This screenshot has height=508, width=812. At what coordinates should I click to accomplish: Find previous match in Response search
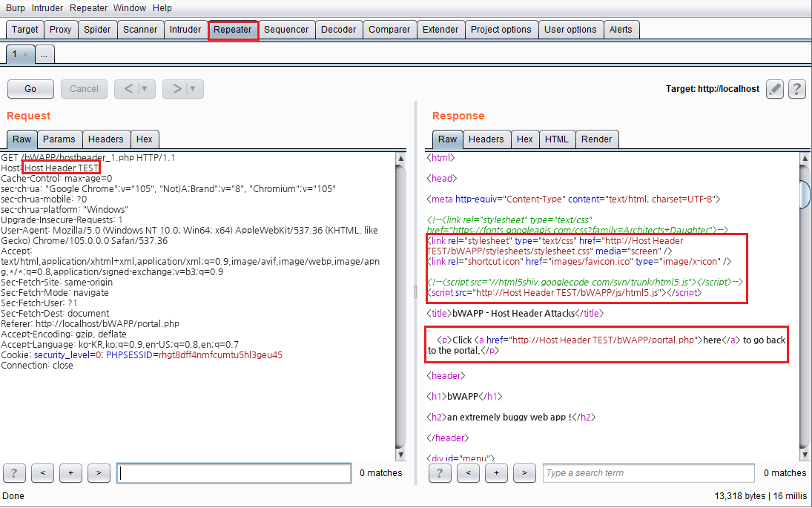coord(468,473)
